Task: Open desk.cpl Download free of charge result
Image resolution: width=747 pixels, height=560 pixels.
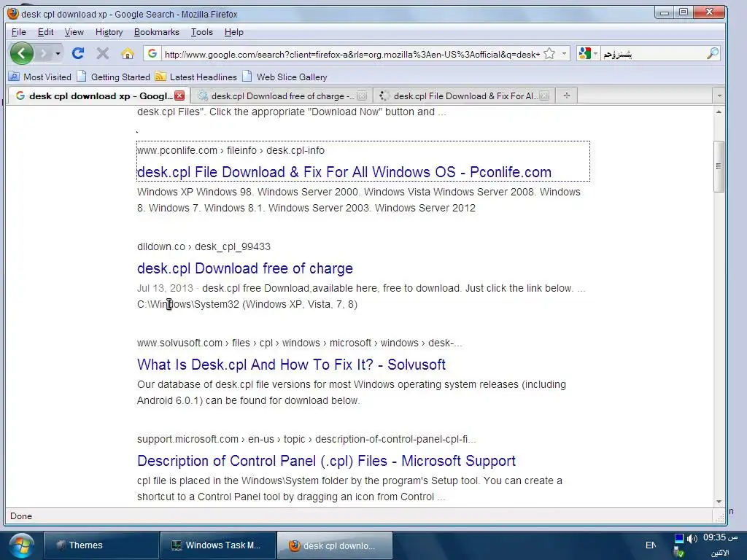Action: [x=245, y=268]
